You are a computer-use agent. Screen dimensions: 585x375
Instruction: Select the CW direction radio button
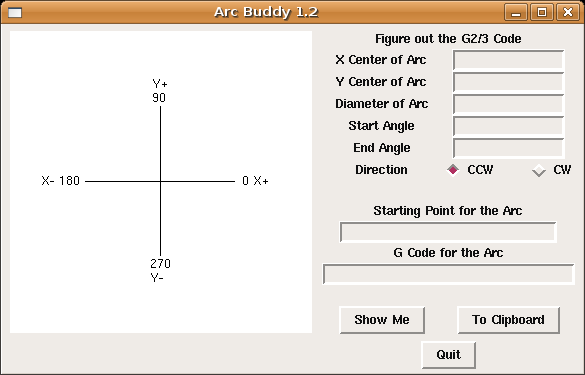pyautogui.click(x=539, y=170)
